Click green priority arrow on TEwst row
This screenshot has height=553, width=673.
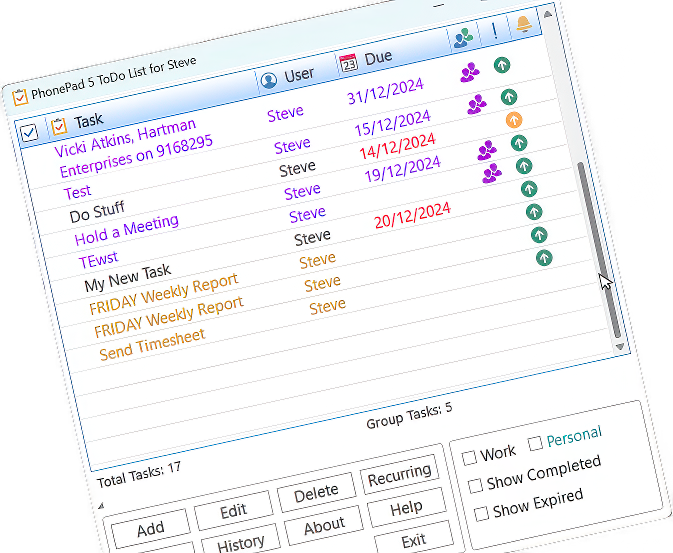click(524, 166)
